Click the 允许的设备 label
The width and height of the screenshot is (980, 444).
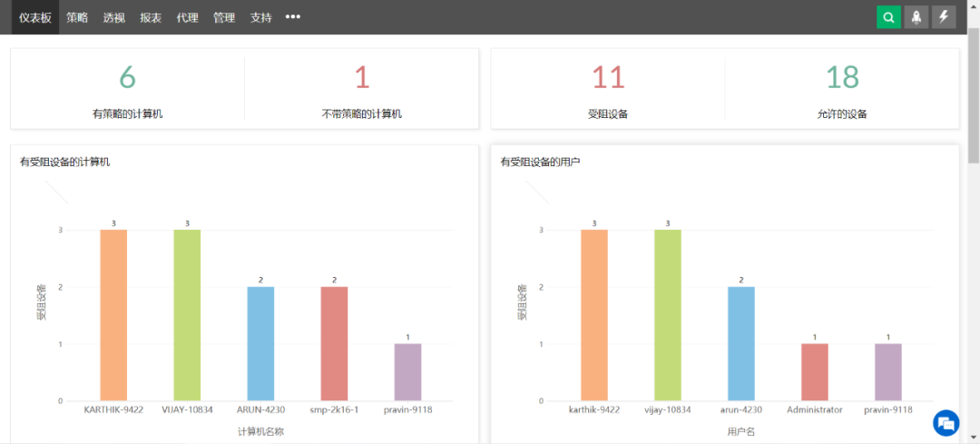coord(842,114)
